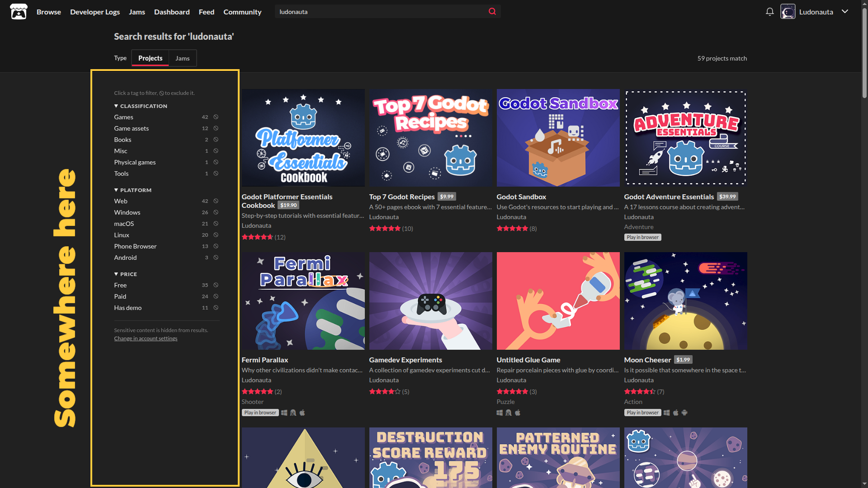Exclude the Phone Browser tag
This screenshot has height=488, width=868.
[216, 246]
